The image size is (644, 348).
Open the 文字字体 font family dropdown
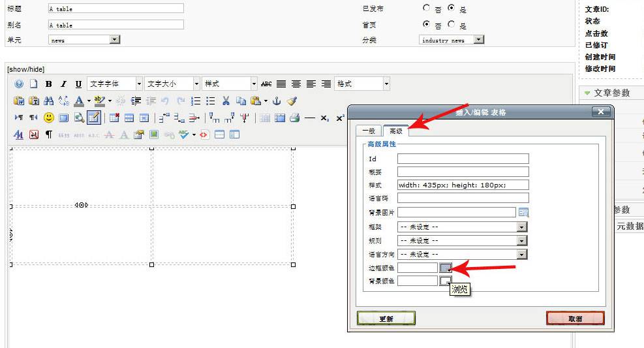click(x=115, y=84)
